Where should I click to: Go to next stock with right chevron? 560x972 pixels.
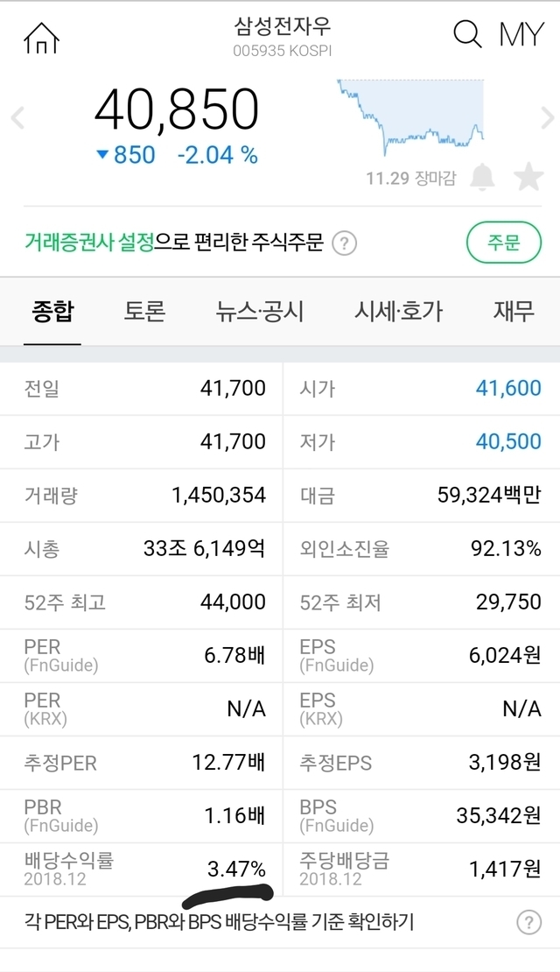tap(547, 117)
